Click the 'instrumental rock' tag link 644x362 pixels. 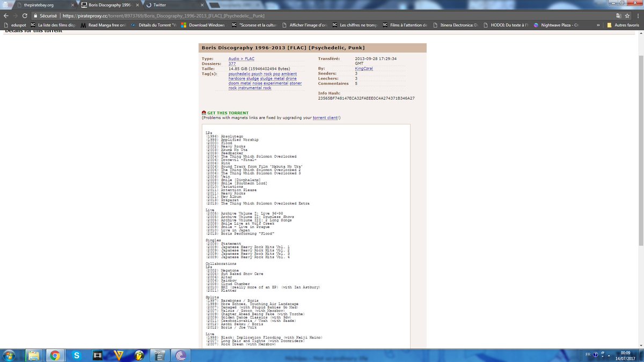254,88
